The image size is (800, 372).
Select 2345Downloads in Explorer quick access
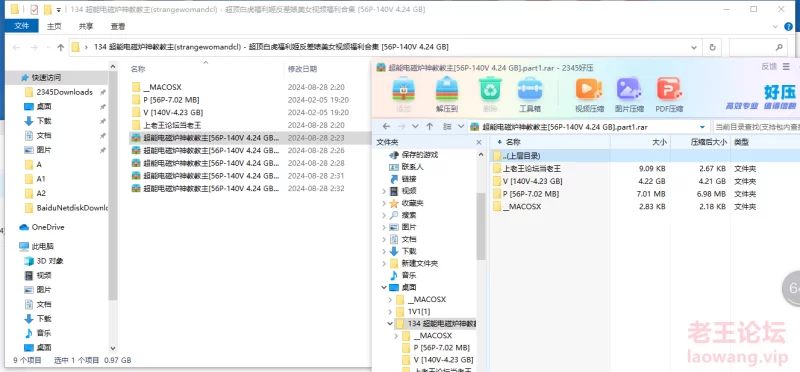pyautogui.click(x=64, y=92)
